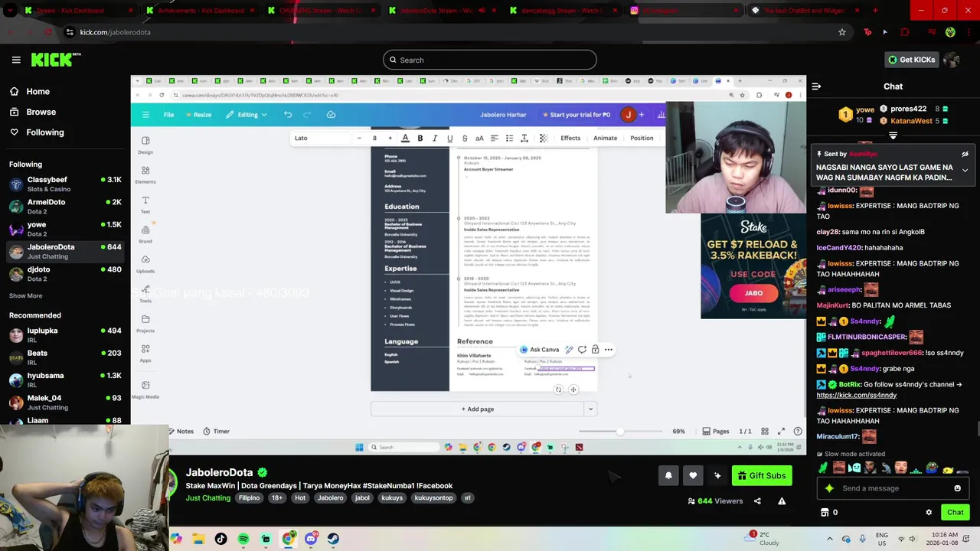Open the Animate tab in Canva
Image resolution: width=980 pixels, height=551 pixels.
tap(605, 139)
